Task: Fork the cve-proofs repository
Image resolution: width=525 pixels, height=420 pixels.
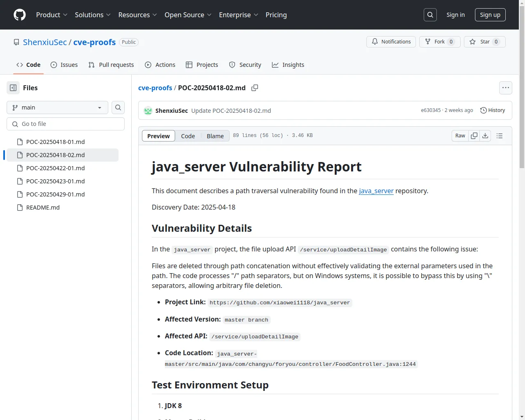Action: (x=440, y=42)
